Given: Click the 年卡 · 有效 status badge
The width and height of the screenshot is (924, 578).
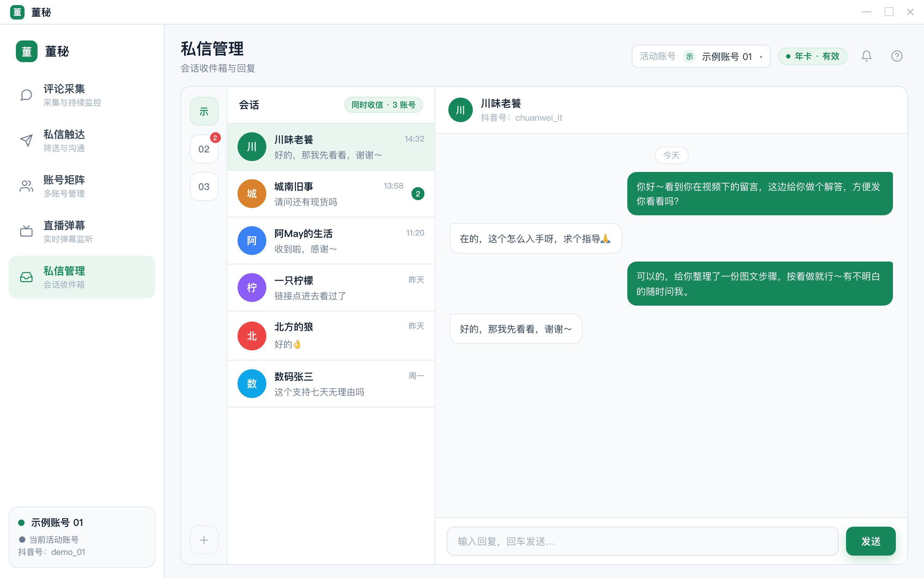Looking at the screenshot, I should [x=812, y=56].
